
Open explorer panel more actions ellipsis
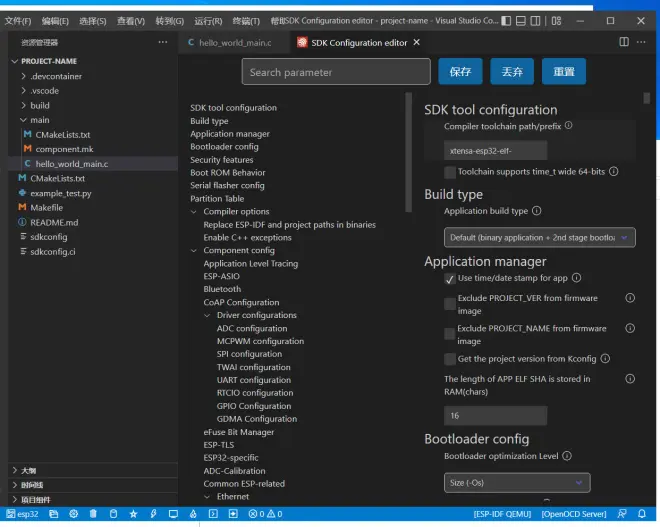pyautogui.click(x=163, y=42)
